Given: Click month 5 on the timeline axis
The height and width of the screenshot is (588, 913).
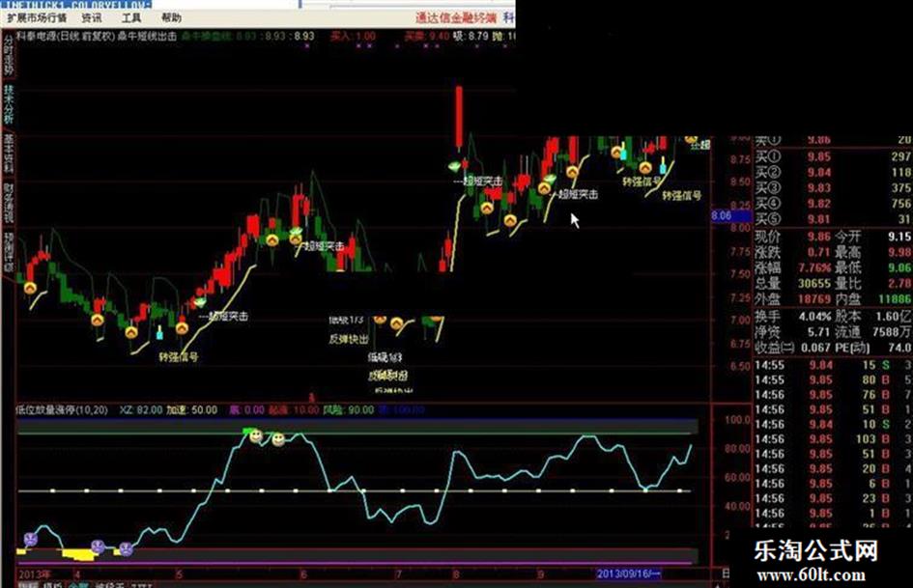Looking at the screenshot, I should pyautogui.click(x=180, y=574).
